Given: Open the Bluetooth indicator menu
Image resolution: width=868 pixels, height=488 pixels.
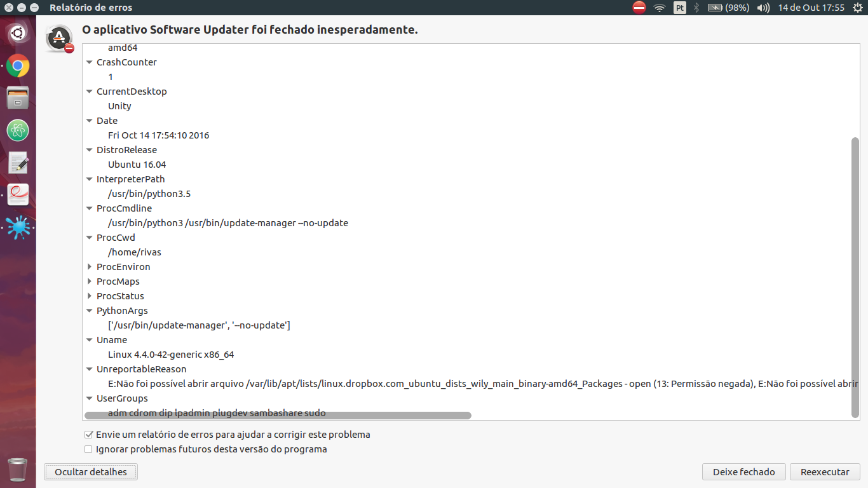Looking at the screenshot, I should tap(696, 8).
